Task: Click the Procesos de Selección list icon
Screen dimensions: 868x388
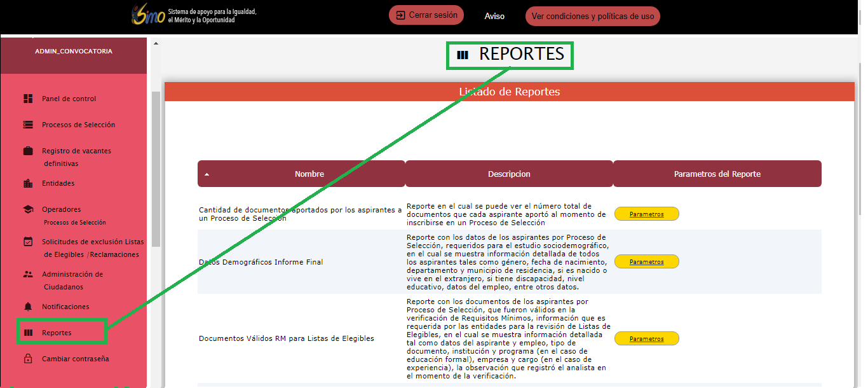Action: click(x=28, y=125)
